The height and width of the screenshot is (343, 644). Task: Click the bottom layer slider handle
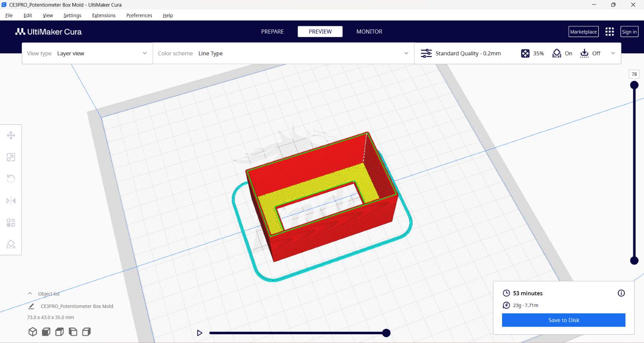point(634,261)
